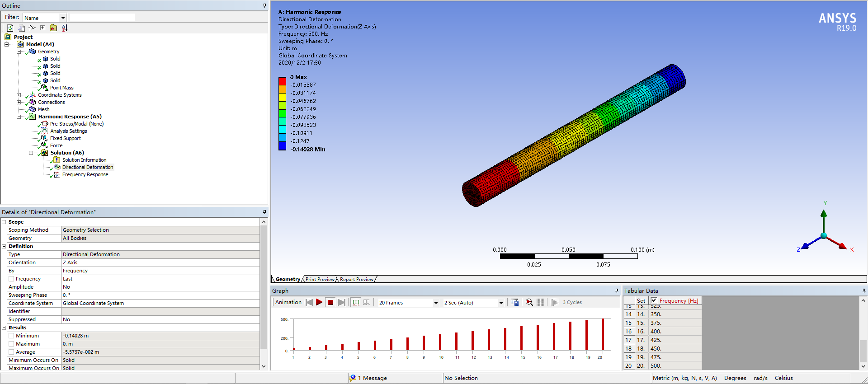The width and height of the screenshot is (868, 384).
Task: Toggle Frequency [Hz] column checkbox
Action: (654, 300)
